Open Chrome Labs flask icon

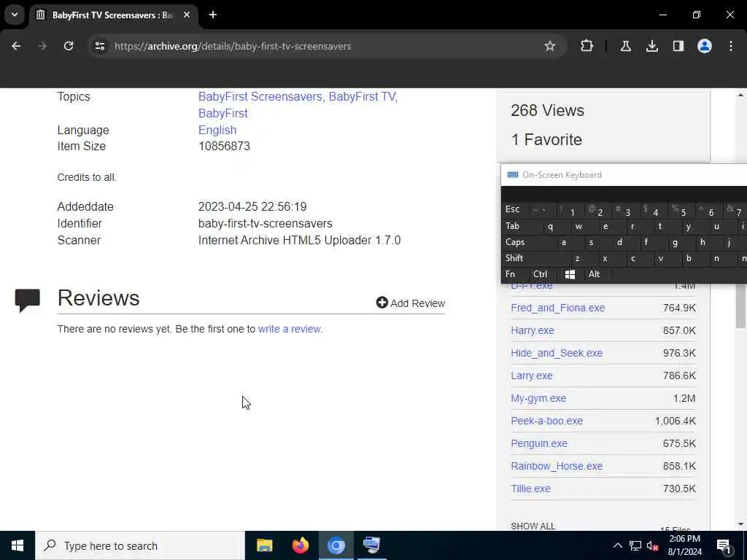(625, 46)
